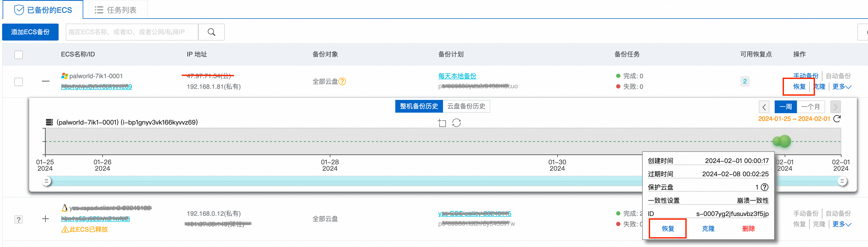This screenshot has width=868, height=247.
Task: Click the 添加ECS备份 button
Action: pyautogui.click(x=30, y=32)
